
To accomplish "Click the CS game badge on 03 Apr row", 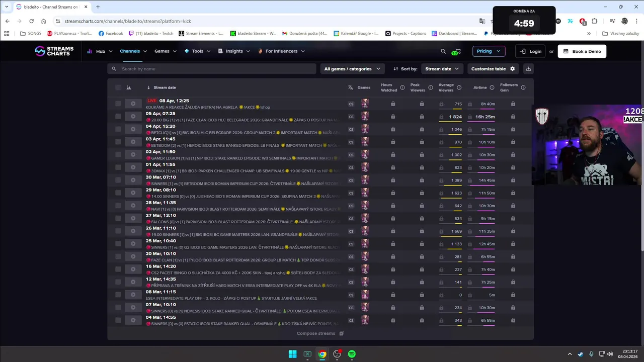I will [x=351, y=142].
